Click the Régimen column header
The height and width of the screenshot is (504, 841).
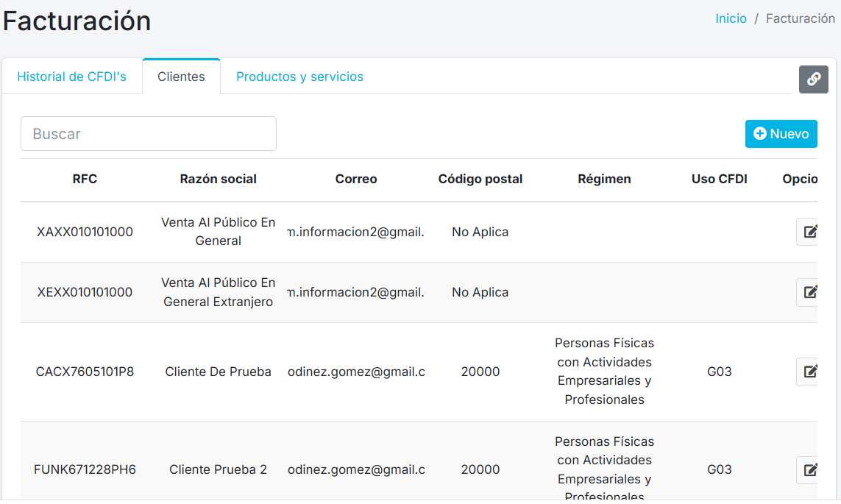pos(604,179)
